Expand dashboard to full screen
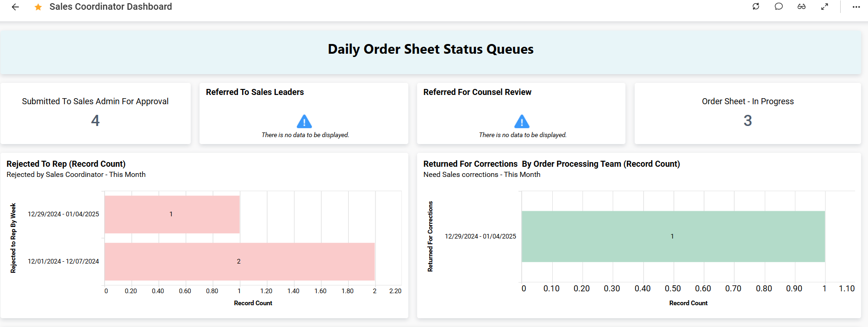The image size is (868, 327). click(x=824, y=6)
